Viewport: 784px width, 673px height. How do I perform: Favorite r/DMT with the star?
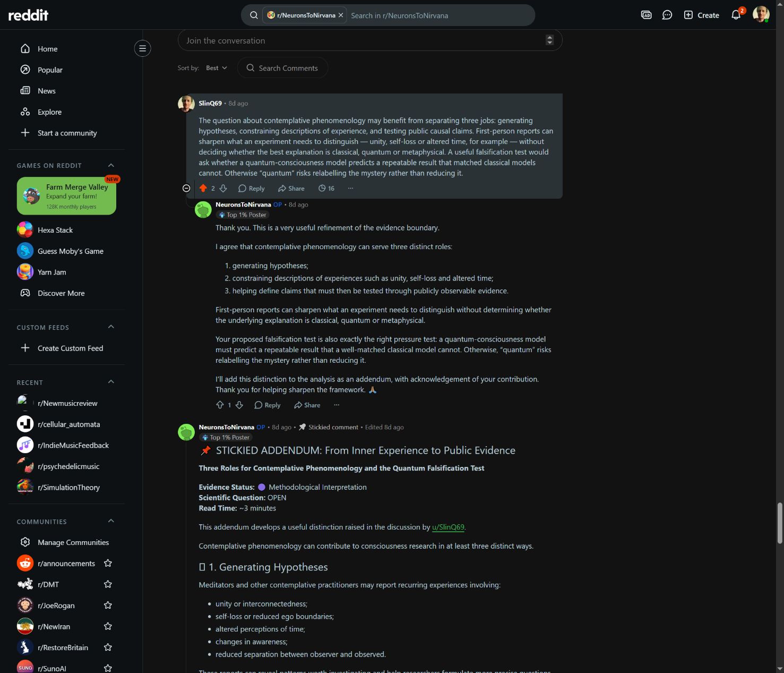point(108,584)
